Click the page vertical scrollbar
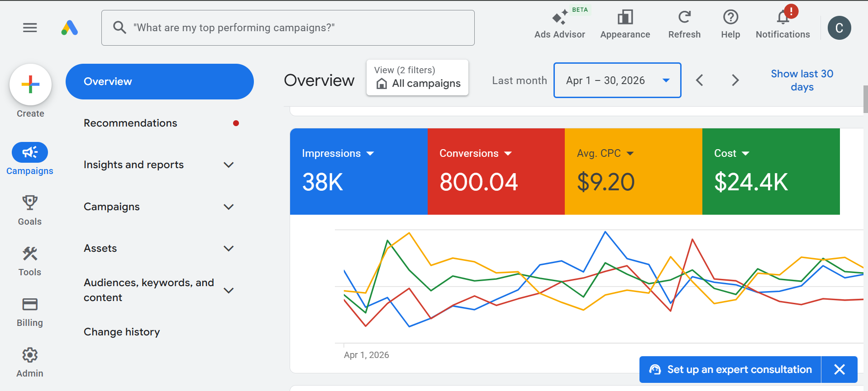The image size is (868, 391). (865, 99)
